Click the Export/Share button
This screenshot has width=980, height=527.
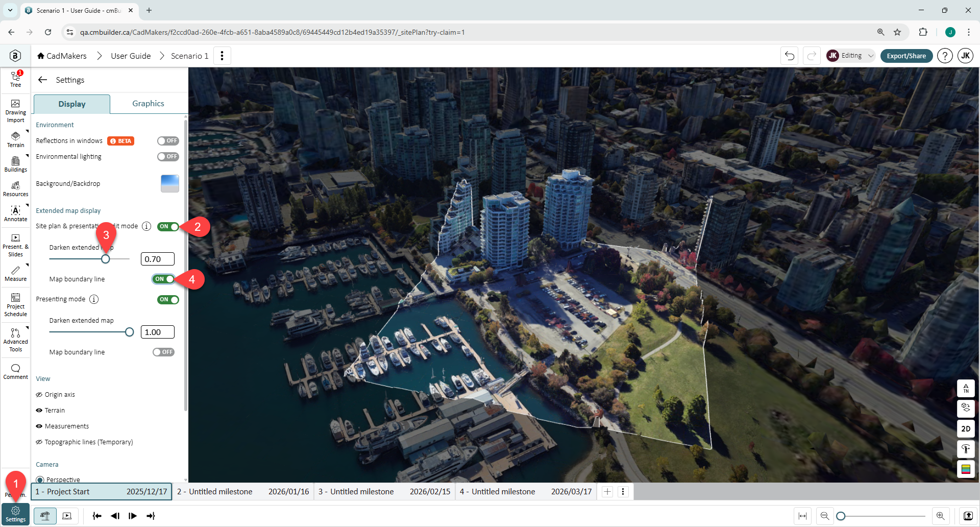(906, 56)
